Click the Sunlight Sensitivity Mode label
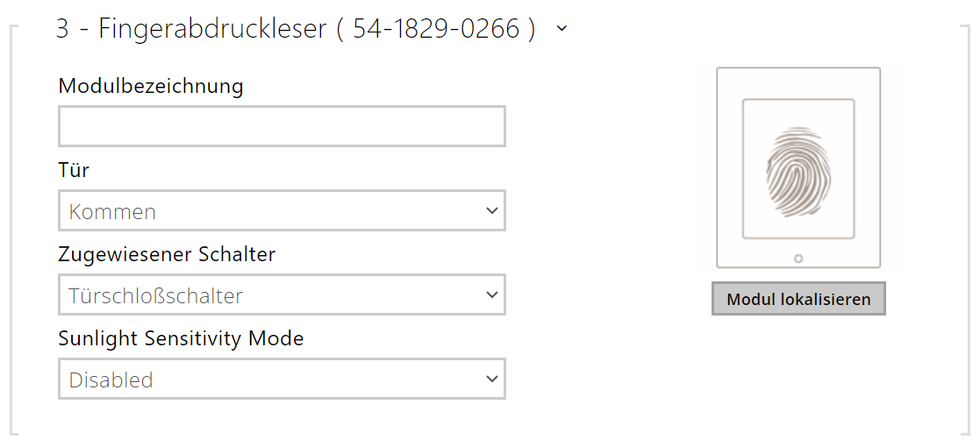Screen dimensions: 980x440 point(181,338)
